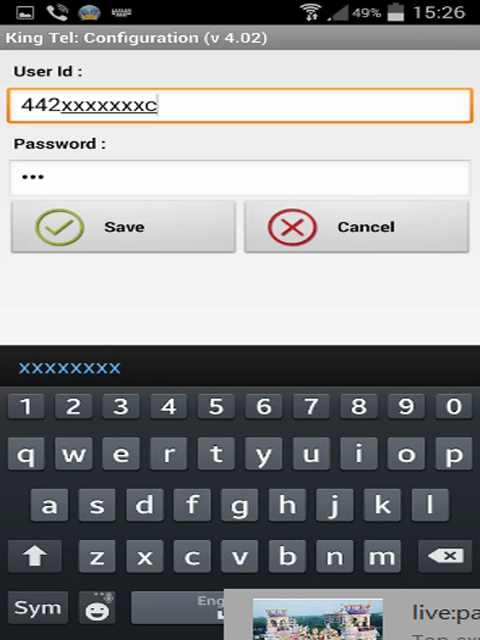The height and width of the screenshot is (640, 480).
Task: Tap the call status icon in status bar
Action: click(57, 12)
